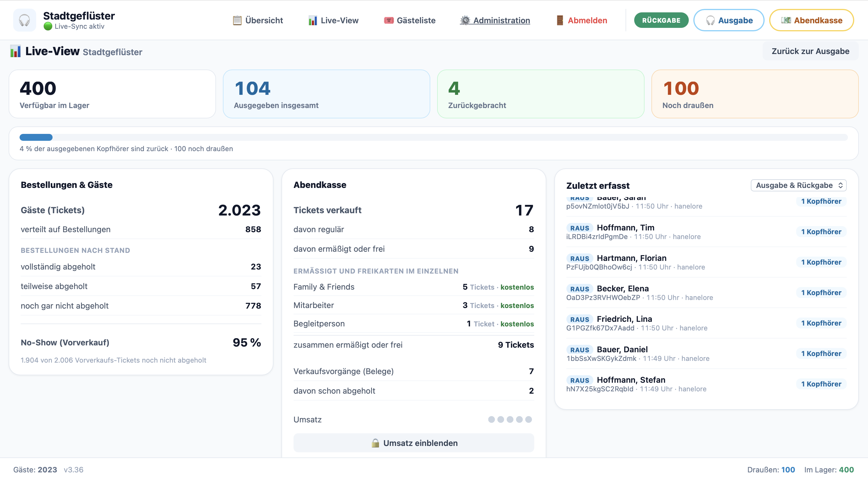
Task: Click the RAUS badge beside Becker, Elena
Action: point(580,289)
